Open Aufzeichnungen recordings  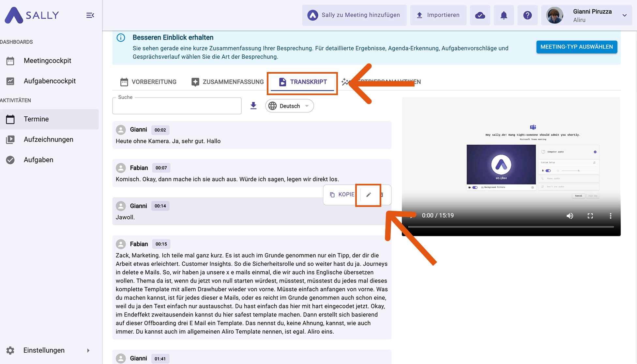[49, 139]
